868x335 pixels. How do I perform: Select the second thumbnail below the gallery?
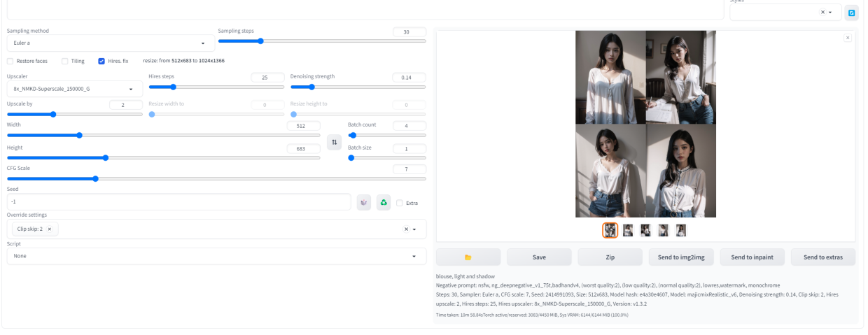click(x=628, y=230)
